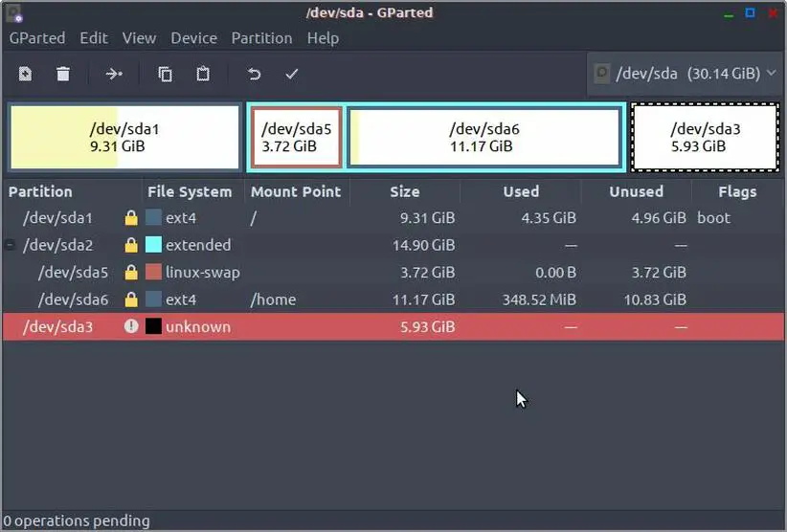Viewport: 787px width, 532px height.
Task: Select the /dev/sda2 row in partition list
Action: pos(393,245)
